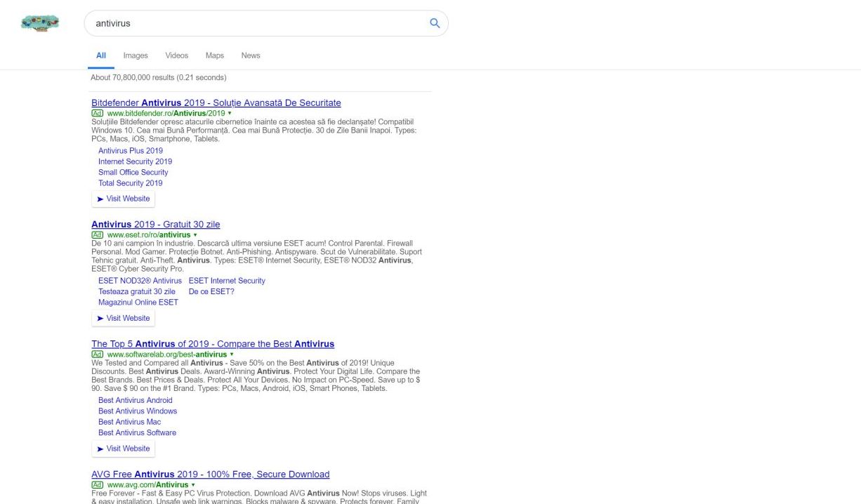Click the www.eset.ro/ro/antivirus URL text
Screen dimensions: 861x504
coord(149,234)
